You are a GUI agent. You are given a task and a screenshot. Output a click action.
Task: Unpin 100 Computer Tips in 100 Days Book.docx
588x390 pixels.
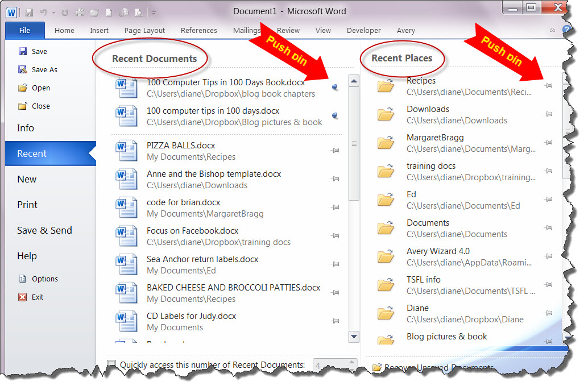(334, 86)
